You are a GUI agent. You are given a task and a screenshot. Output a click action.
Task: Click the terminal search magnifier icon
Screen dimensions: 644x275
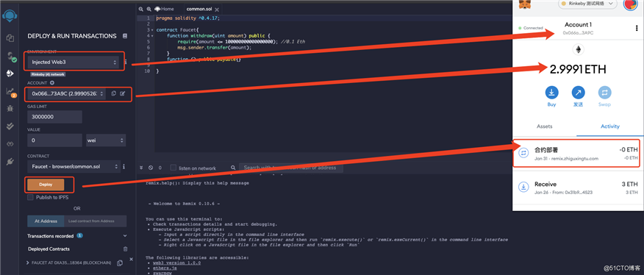[233, 168]
